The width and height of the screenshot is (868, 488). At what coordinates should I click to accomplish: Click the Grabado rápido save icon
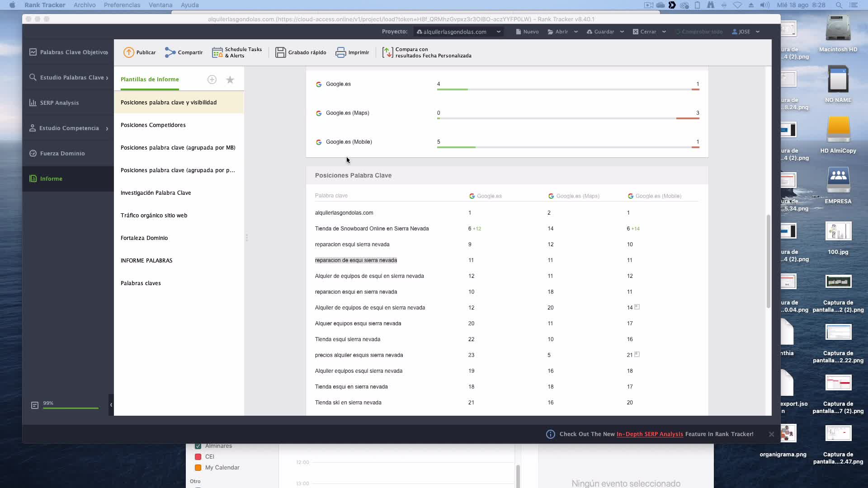(x=281, y=52)
